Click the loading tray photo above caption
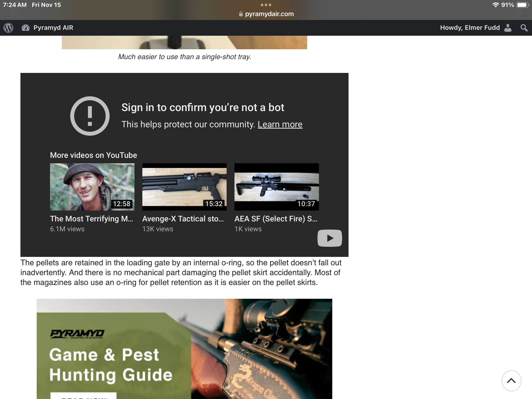Image resolution: width=532 pixels, height=399 pixels. tap(184, 42)
